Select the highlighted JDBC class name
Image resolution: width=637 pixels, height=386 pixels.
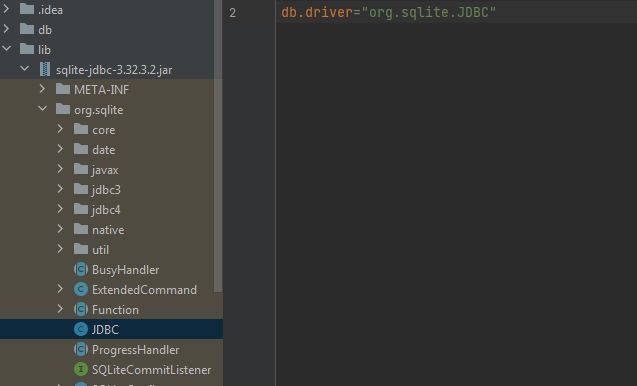click(105, 330)
